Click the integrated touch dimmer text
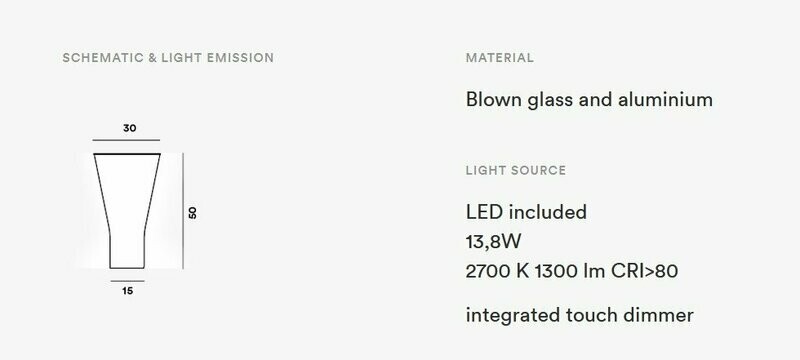800x360 pixels. pyautogui.click(x=580, y=315)
